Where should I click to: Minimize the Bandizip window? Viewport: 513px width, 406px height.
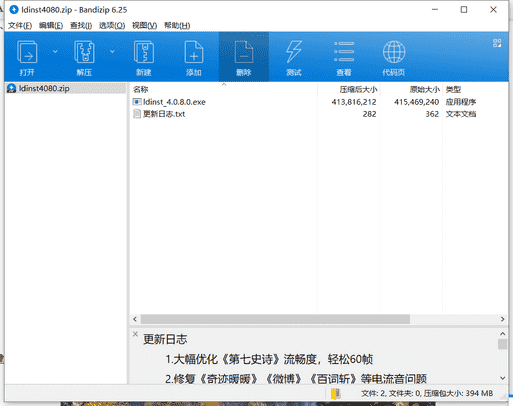click(435, 10)
